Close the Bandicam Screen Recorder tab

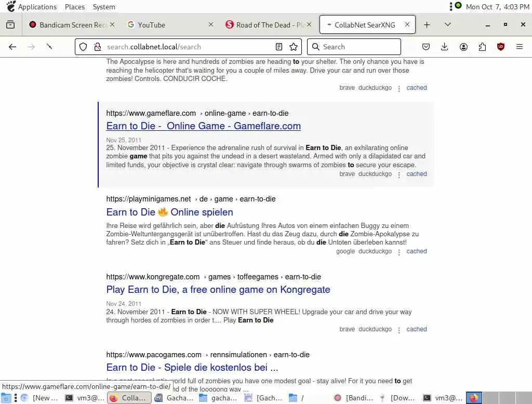(x=112, y=24)
